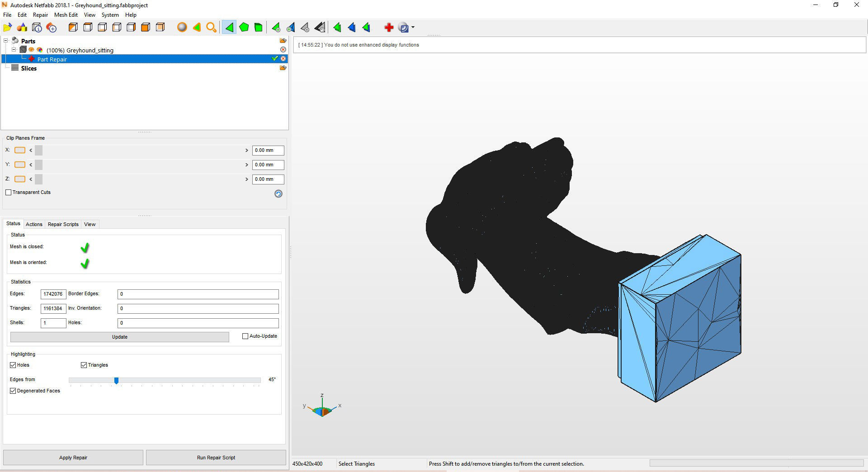Switch to the Actions tab

pos(34,224)
